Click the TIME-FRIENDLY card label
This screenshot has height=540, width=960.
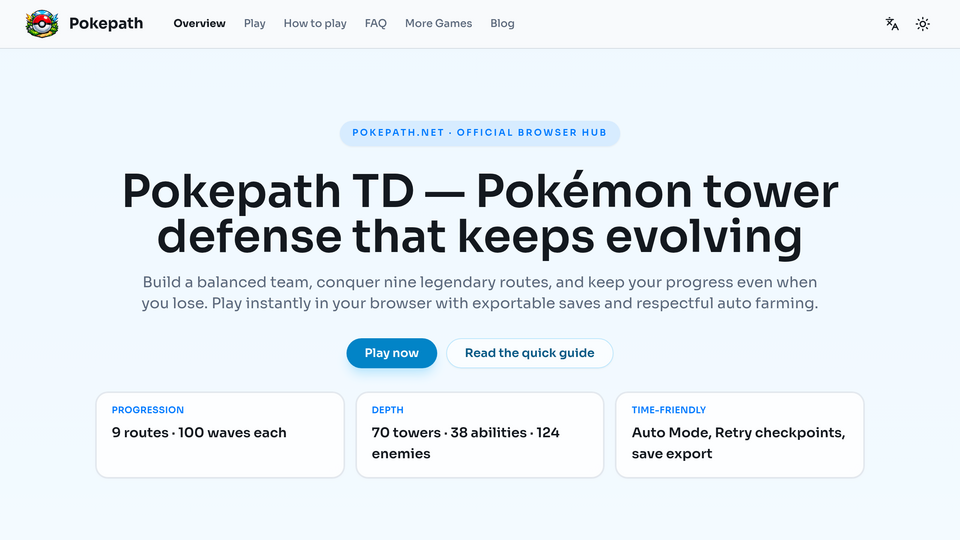pos(669,410)
